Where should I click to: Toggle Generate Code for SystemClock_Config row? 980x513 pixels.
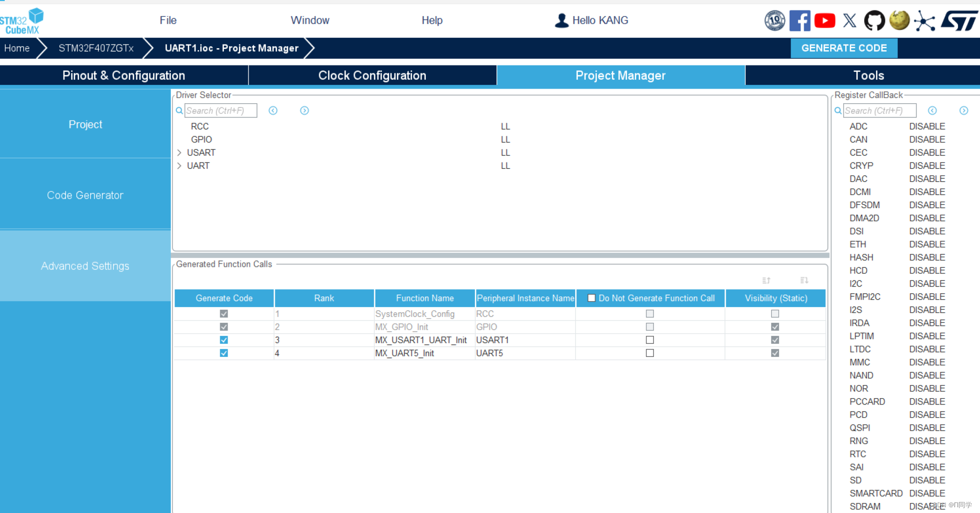point(224,314)
